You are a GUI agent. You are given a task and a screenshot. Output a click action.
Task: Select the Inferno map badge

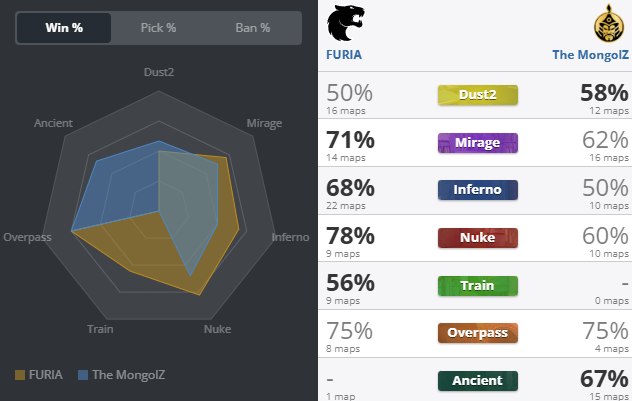[478, 190]
